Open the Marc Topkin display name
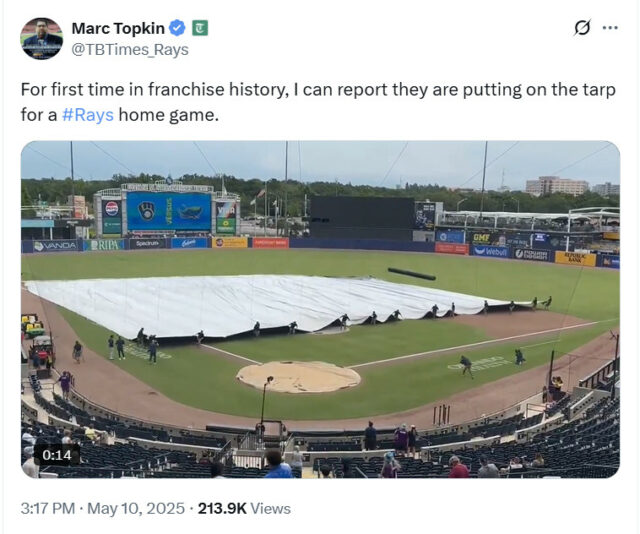This screenshot has width=640, height=534. pos(118,28)
